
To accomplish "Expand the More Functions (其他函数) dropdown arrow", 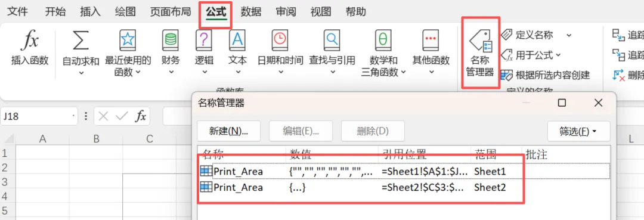I will [431, 72].
